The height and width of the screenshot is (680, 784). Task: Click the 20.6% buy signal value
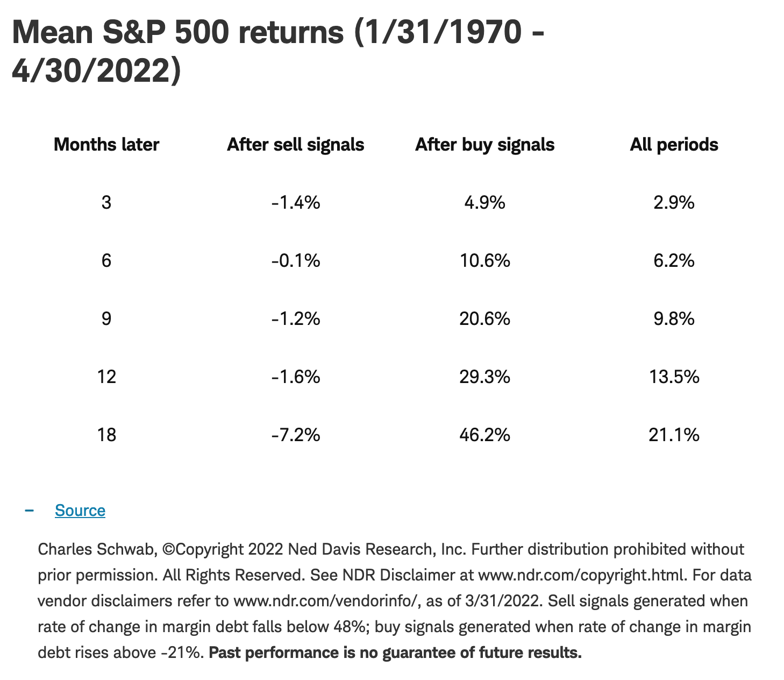[484, 319]
